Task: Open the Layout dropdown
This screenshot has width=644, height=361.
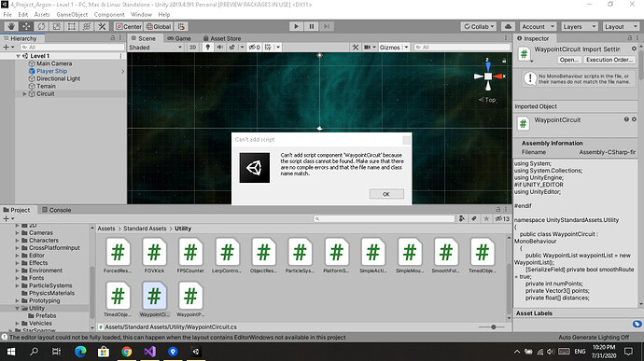Action: [620, 26]
